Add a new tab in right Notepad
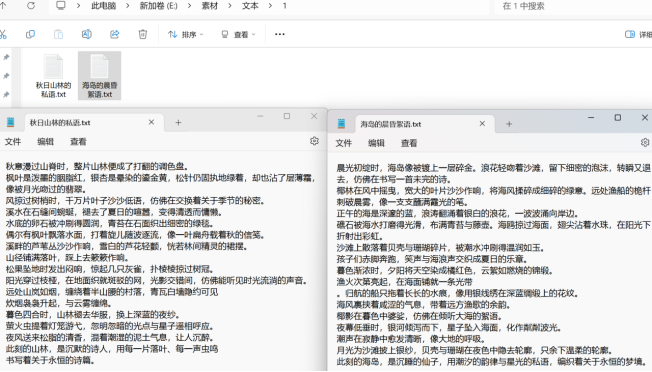Viewport: 652px width, 372px height. (509, 124)
